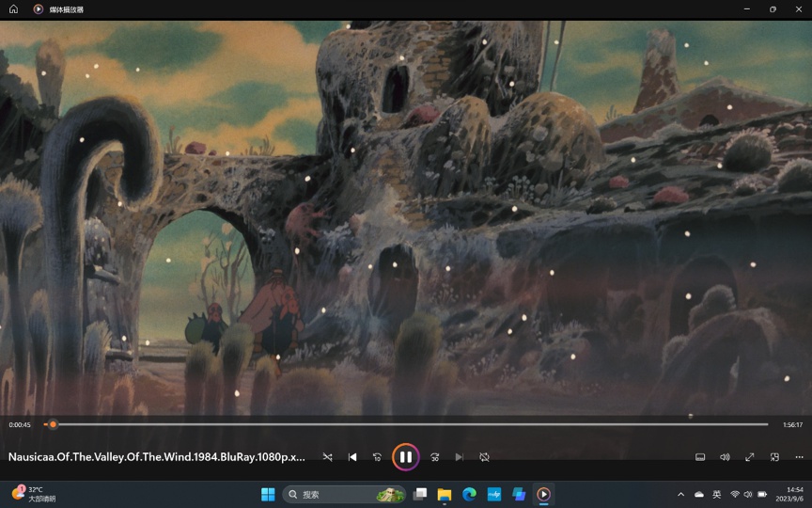Screen dimensions: 812x508
Task: Toggle shuffle mode
Action: 327,456
